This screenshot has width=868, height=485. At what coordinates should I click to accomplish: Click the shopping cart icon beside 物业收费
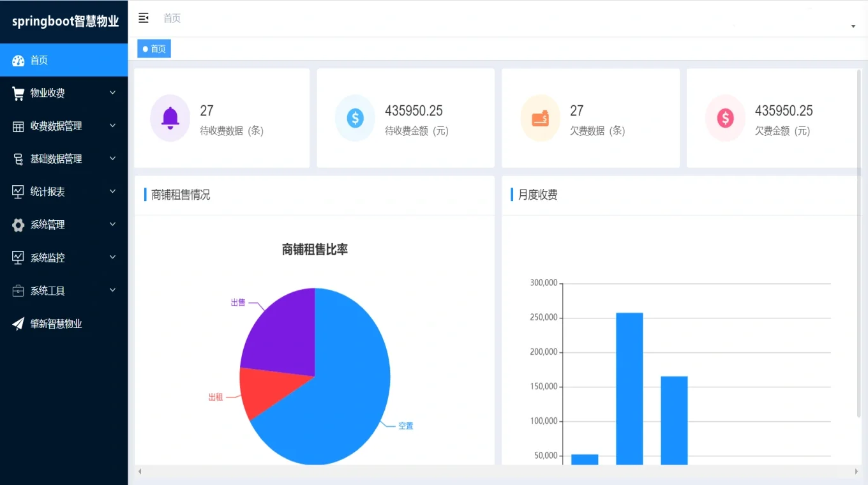pyautogui.click(x=19, y=93)
